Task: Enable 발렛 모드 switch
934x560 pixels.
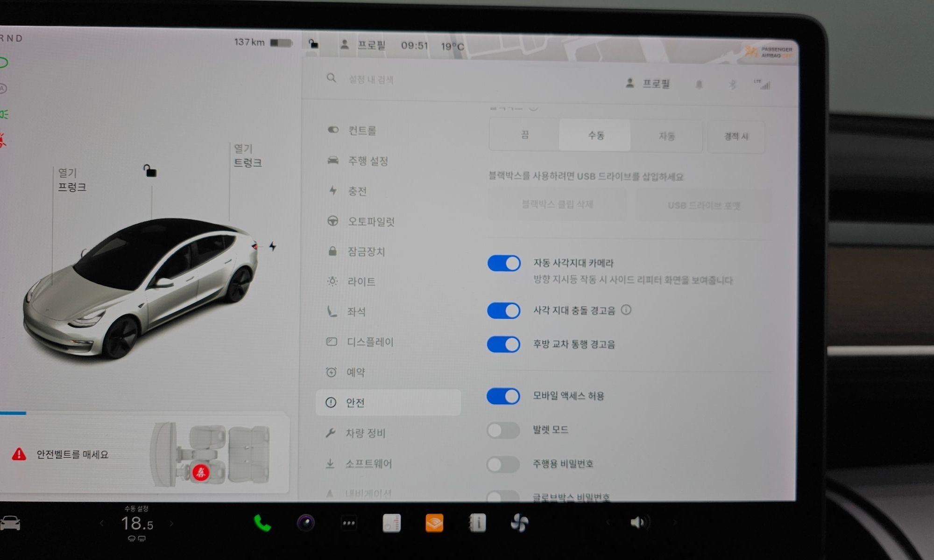Action: click(x=503, y=430)
